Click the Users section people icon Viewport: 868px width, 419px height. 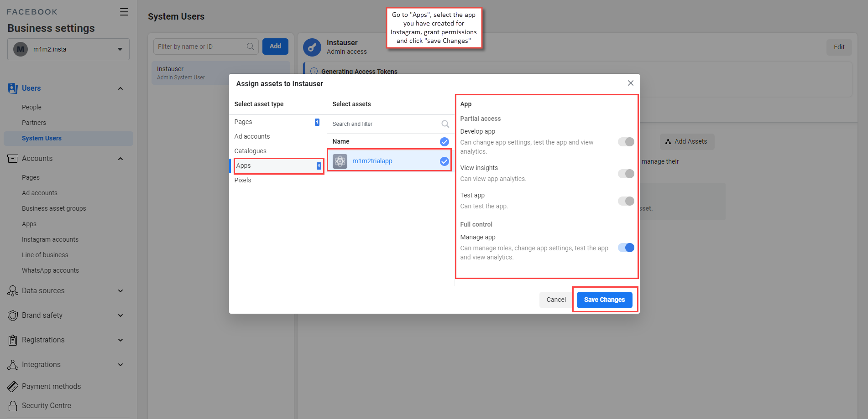(x=13, y=88)
